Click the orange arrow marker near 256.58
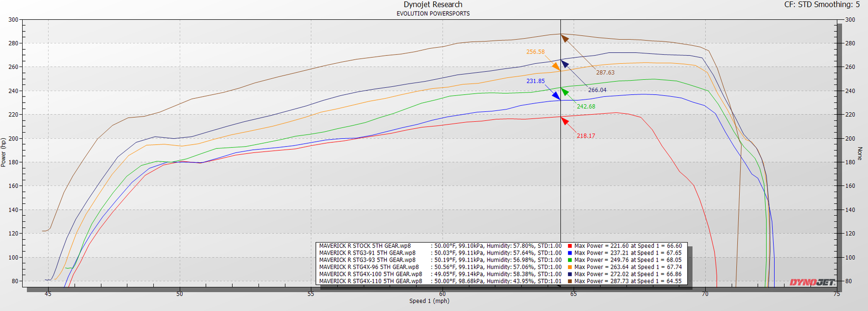The height and width of the screenshot is (311, 868). [556, 67]
